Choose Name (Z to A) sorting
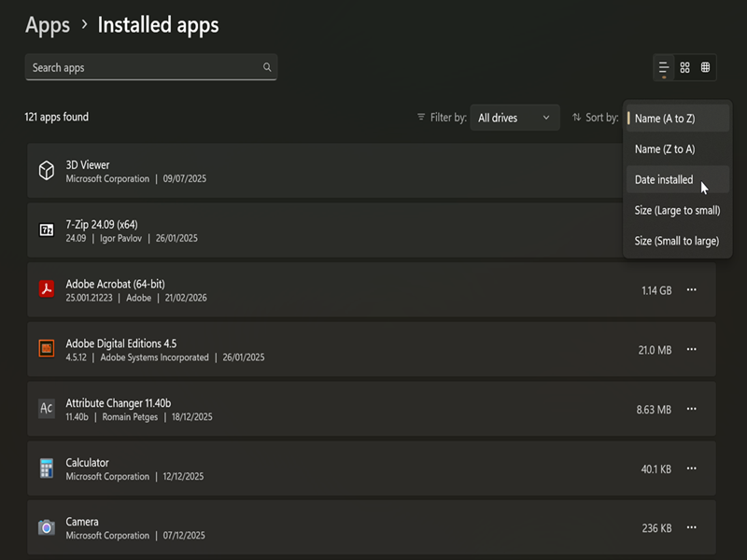The width and height of the screenshot is (747, 560). tap(665, 149)
